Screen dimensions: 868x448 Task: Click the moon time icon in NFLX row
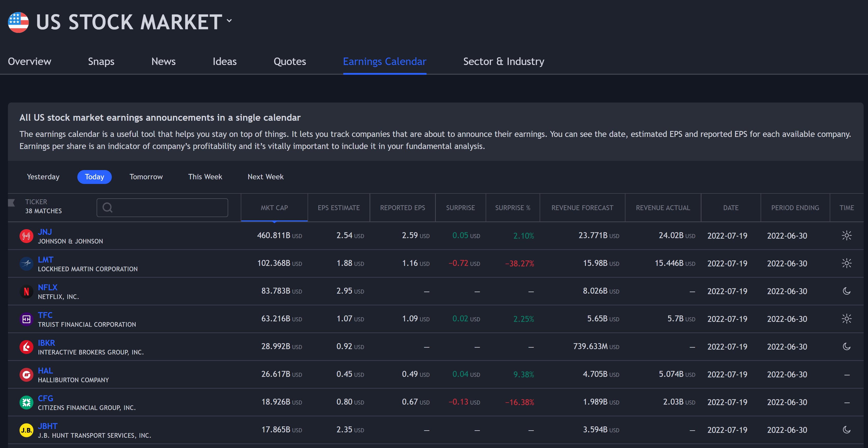[847, 291]
